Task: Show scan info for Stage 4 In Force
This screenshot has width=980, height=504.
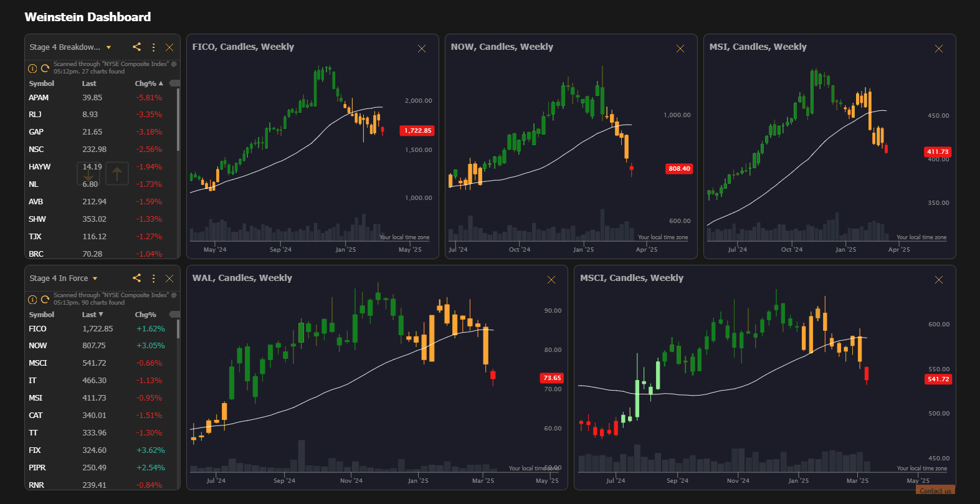Action: 32,299
